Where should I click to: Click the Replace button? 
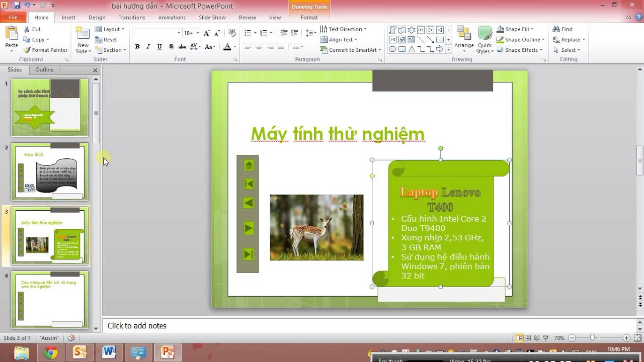click(569, 40)
